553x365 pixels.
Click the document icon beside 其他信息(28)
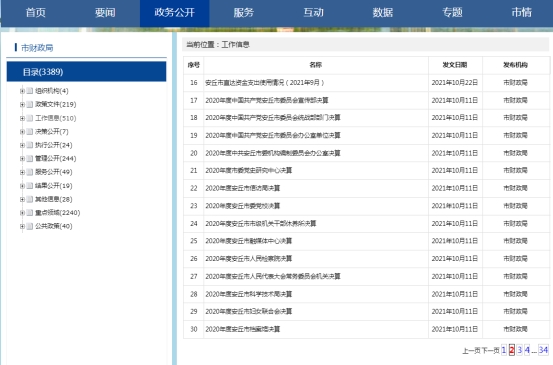pyautogui.click(x=30, y=199)
